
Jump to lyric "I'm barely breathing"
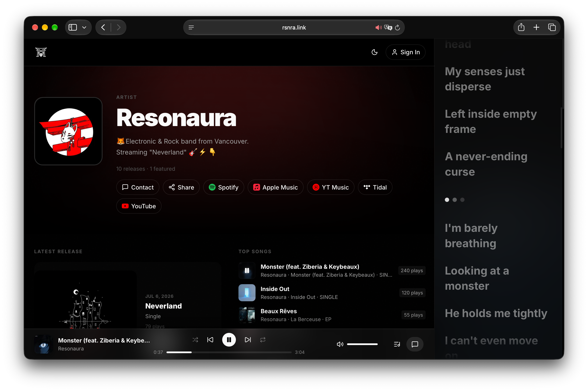[x=471, y=236]
